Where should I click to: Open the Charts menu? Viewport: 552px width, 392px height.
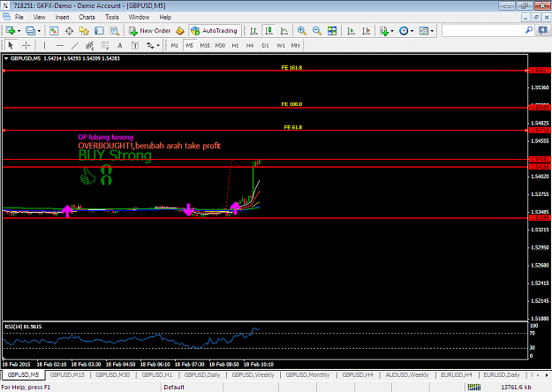[87, 17]
